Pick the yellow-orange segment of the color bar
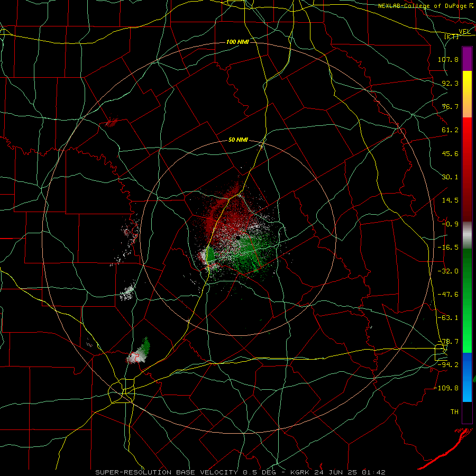Viewport: 476px width, 476px height. tap(467, 94)
